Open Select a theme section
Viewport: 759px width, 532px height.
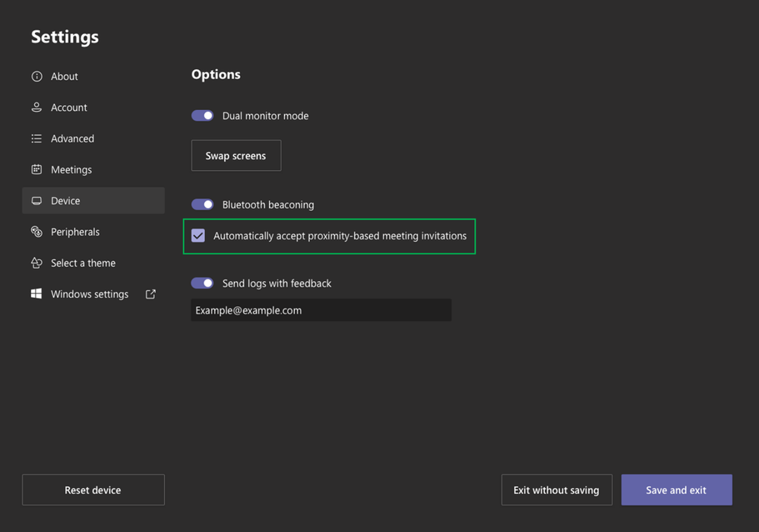point(93,263)
